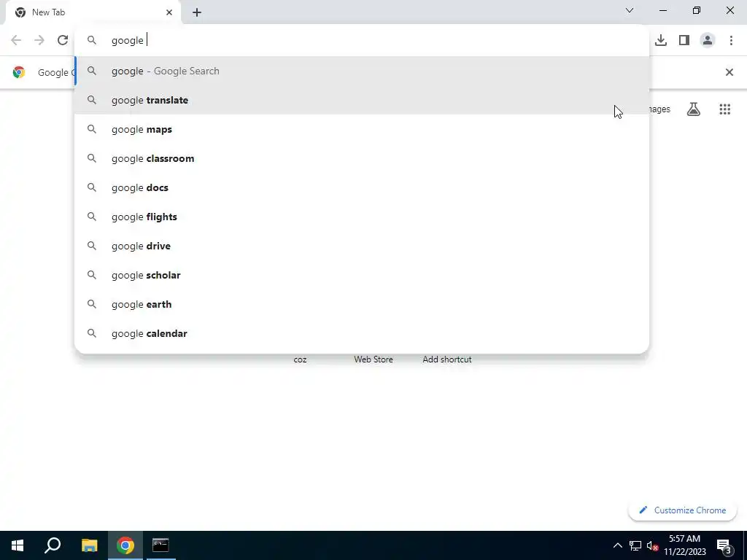This screenshot has width=747, height=560.
Task: Choose the 'google translate' suggestion
Action: 362,100
